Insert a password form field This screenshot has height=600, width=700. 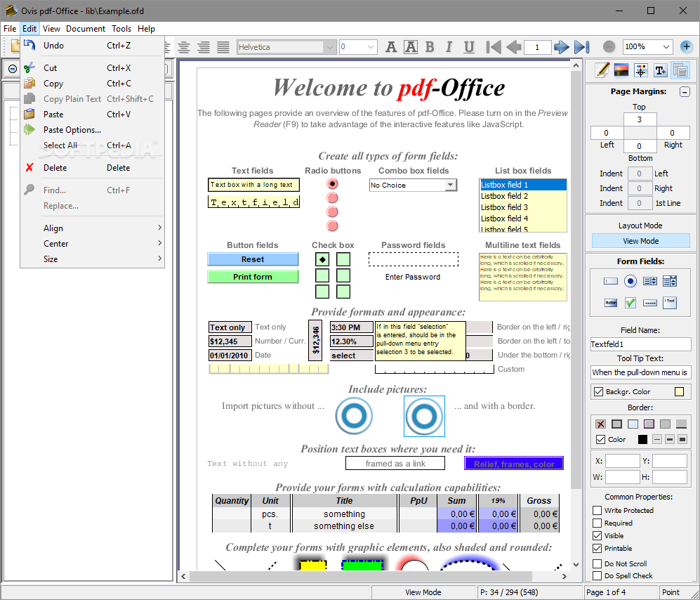(x=649, y=302)
